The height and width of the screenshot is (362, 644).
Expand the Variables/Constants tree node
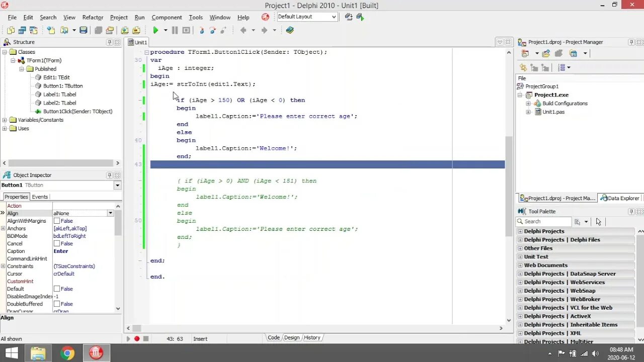pyautogui.click(x=5, y=120)
